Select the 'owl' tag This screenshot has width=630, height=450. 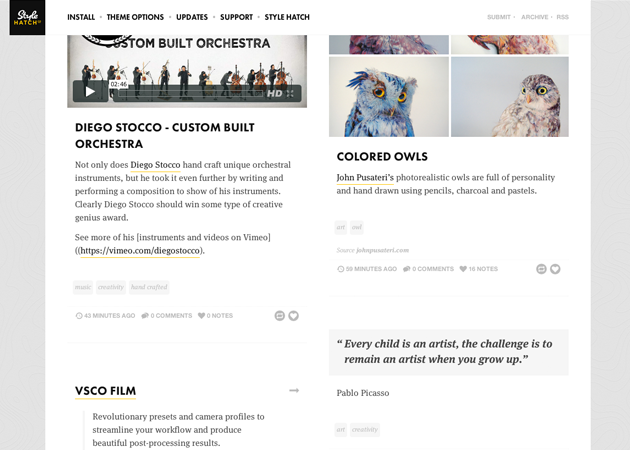click(x=356, y=227)
